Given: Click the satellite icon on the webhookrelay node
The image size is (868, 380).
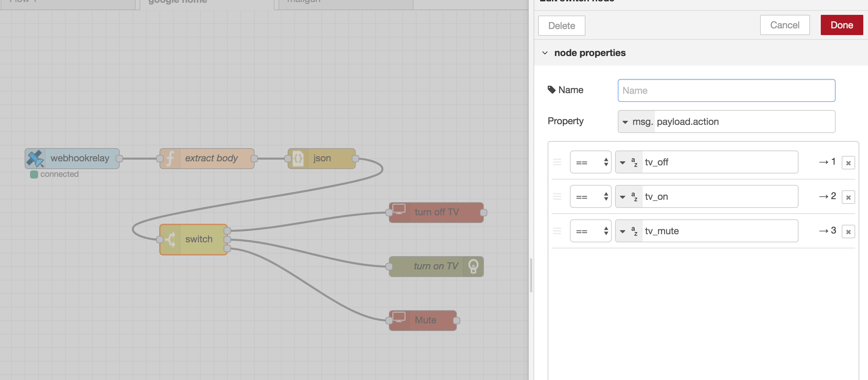Looking at the screenshot, I should (x=35, y=158).
